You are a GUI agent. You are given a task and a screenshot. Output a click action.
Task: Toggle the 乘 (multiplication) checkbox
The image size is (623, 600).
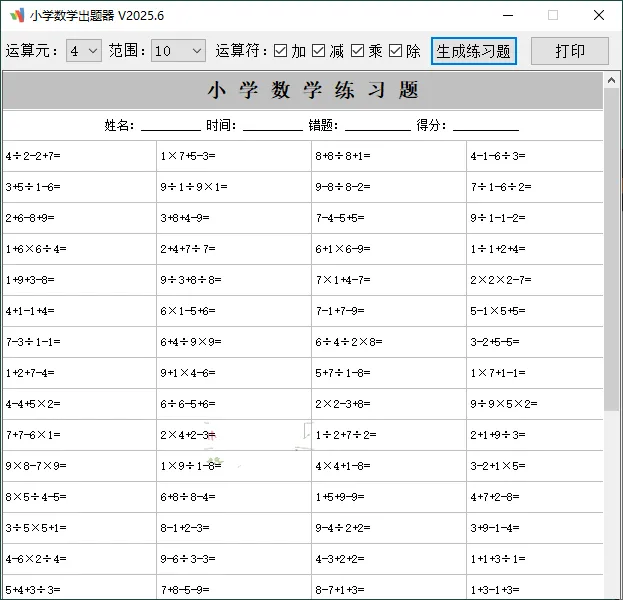pos(357,51)
